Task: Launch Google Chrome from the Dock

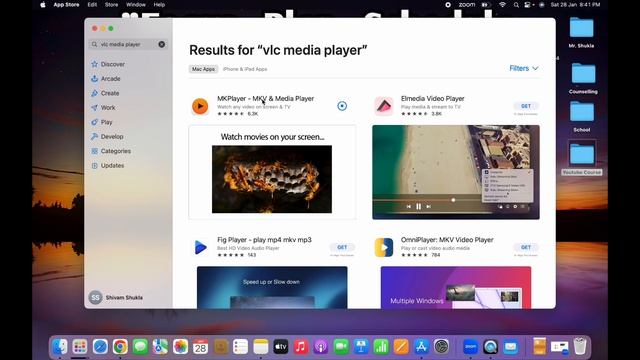Action: click(120, 347)
